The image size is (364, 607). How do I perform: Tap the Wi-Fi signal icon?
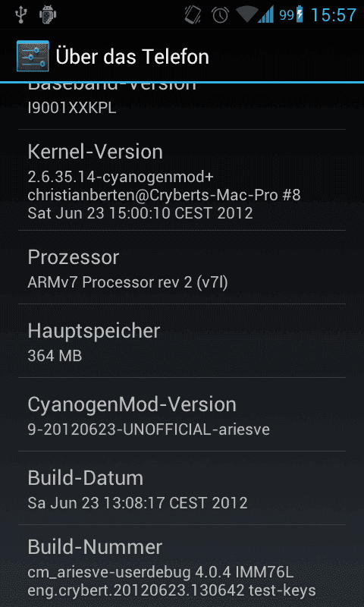coord(246,14)
